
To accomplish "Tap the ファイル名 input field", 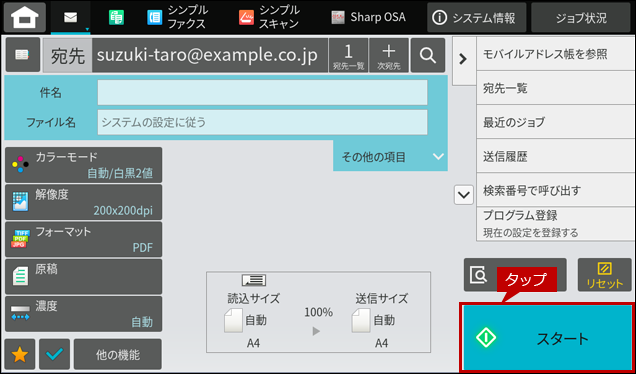I will (x=262, y=122).
